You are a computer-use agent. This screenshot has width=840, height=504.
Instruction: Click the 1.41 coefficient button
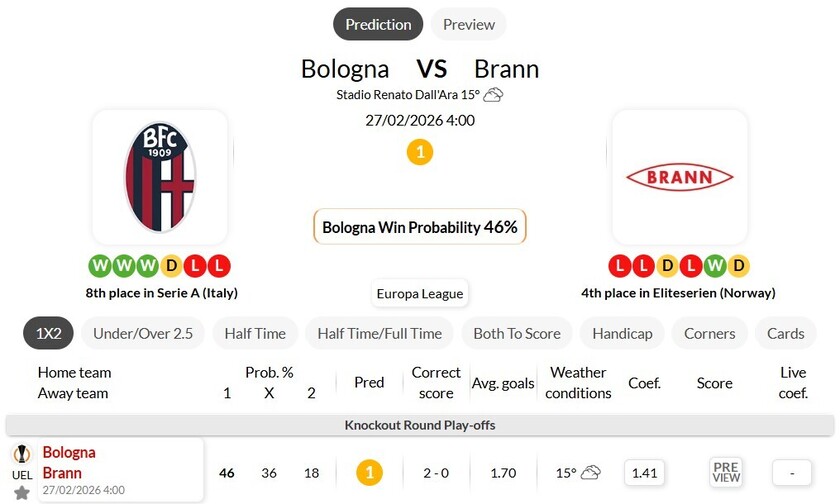[x=645, y=472]
